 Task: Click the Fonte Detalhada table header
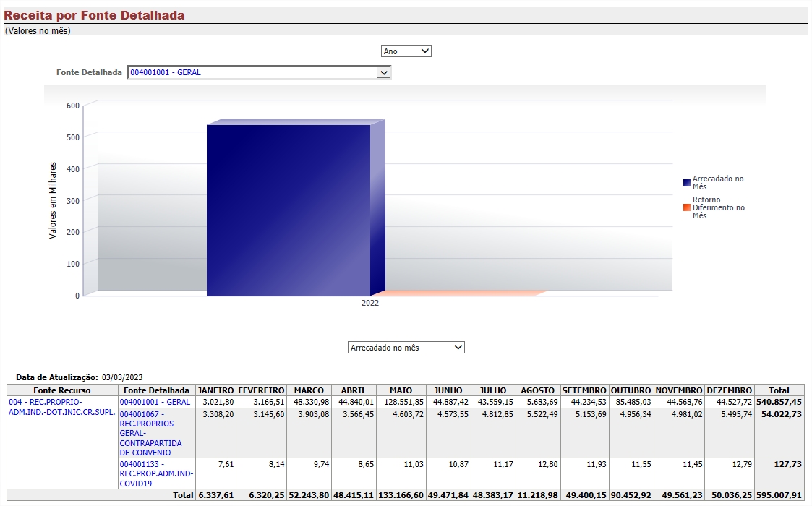click(x=157, y=390)
